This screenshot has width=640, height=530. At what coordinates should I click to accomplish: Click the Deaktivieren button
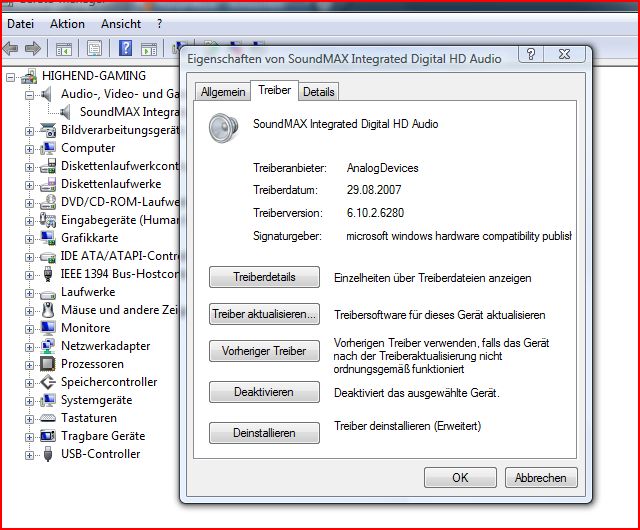pyautogui.click(x=264, y=392)
